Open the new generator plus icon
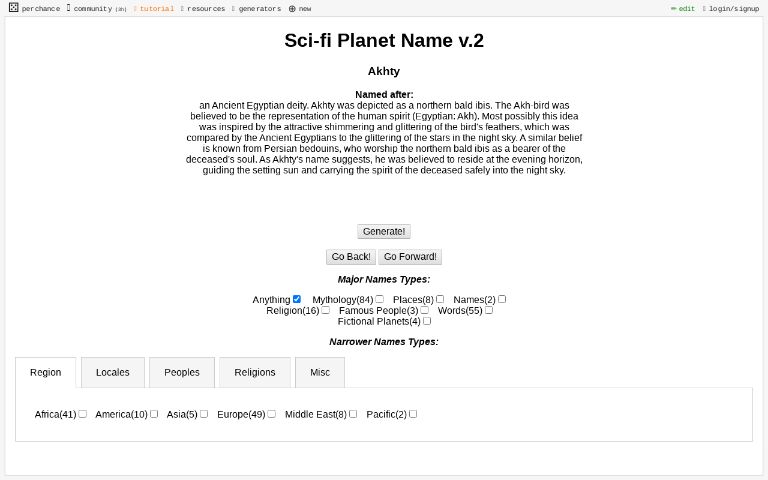 click(292, 8)
